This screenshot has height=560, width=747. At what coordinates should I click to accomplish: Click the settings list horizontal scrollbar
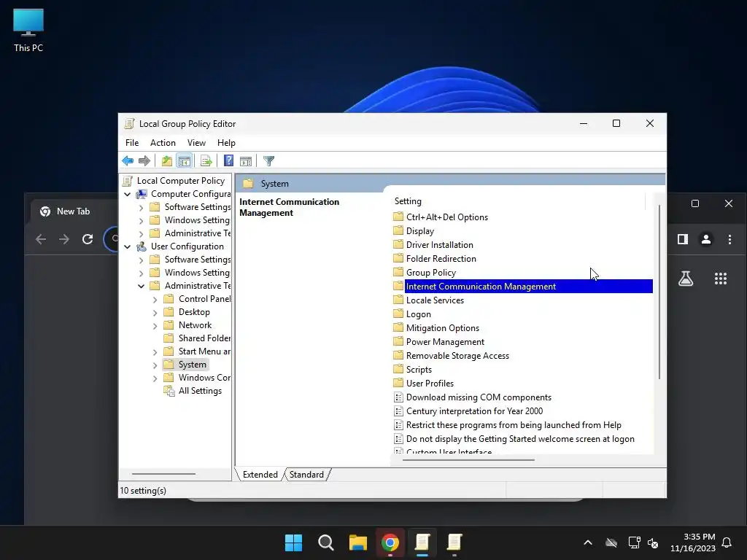pyautogui.click(x=468, y=460)
